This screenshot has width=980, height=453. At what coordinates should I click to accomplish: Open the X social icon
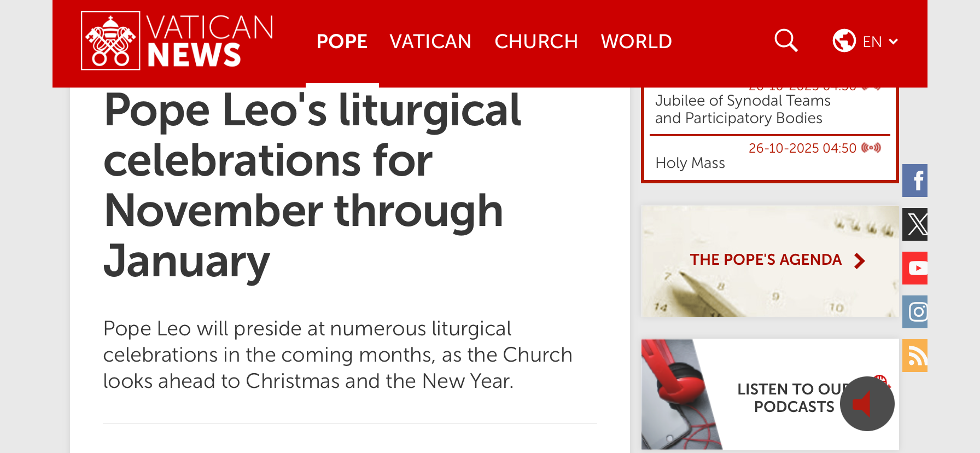[915, 224]
